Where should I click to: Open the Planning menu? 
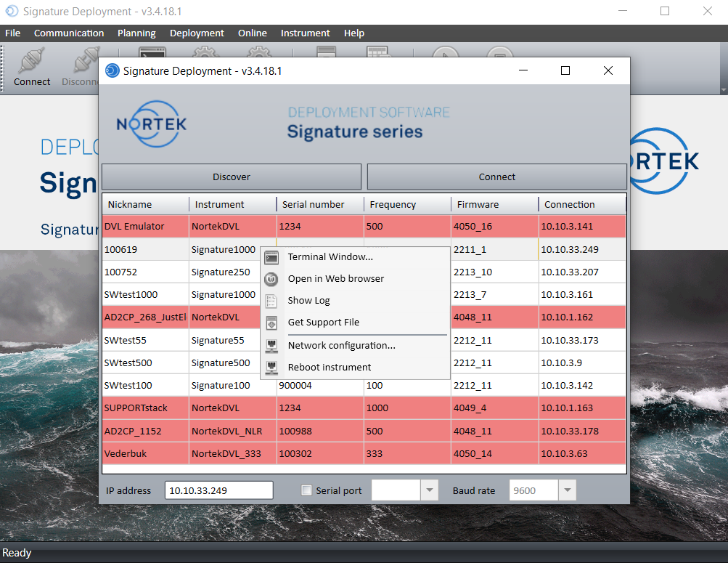coord(136,33)
